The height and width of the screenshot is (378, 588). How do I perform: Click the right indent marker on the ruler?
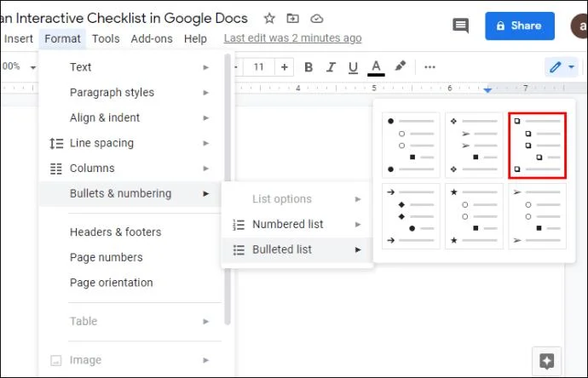pos(487,90)
